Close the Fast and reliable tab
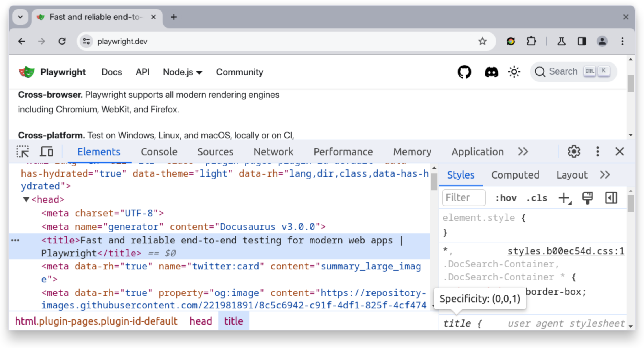Viewport: 644px width, 348px height. (x=154, y=17)
